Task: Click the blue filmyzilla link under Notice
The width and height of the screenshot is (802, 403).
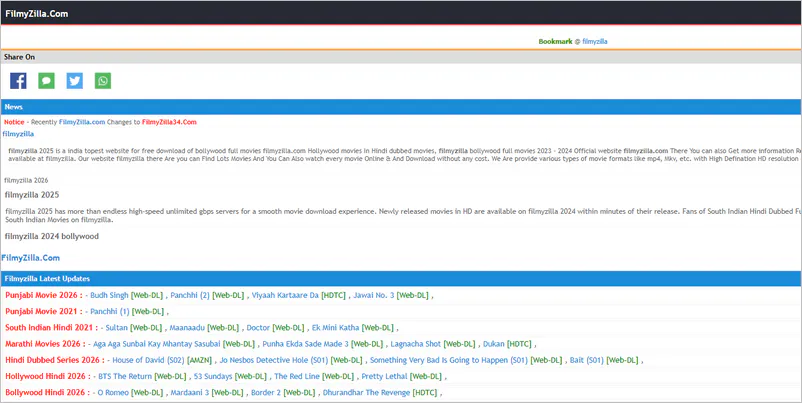Action: [18, 134]
